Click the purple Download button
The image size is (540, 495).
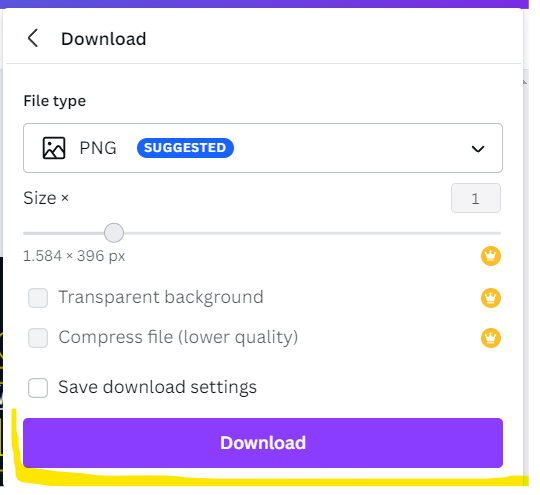263,443
